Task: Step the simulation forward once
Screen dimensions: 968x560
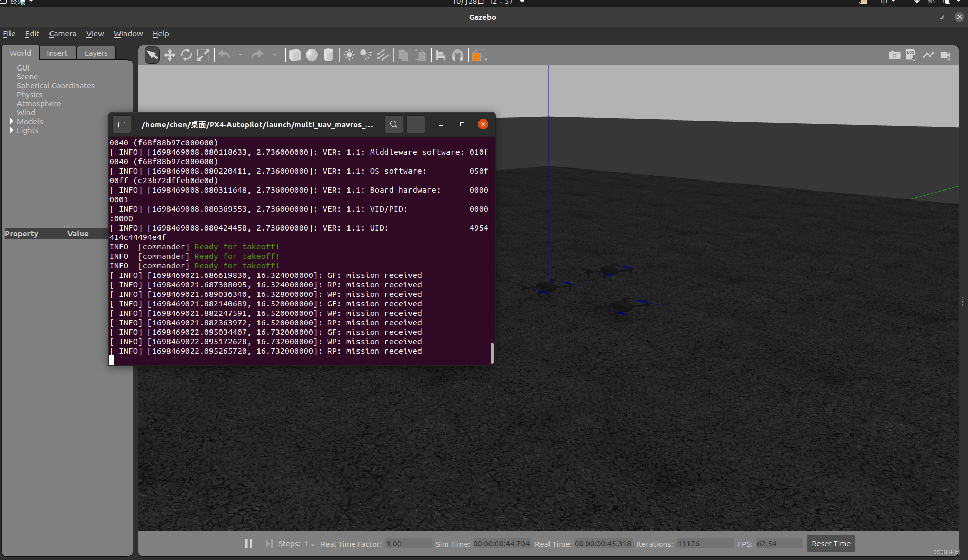Action: point(269,543)
